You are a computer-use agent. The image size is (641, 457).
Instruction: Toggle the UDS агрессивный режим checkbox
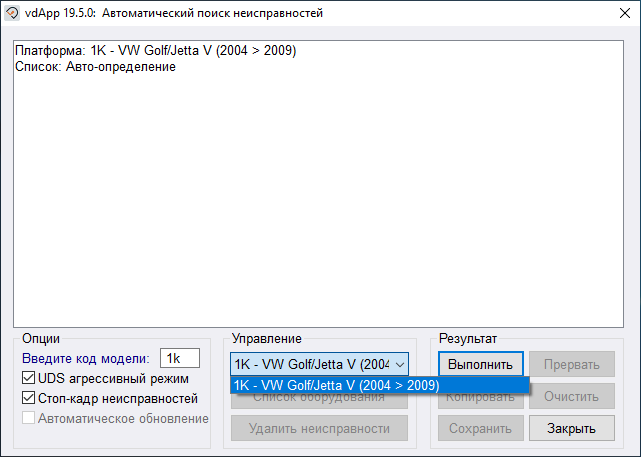tap(29, 379)
